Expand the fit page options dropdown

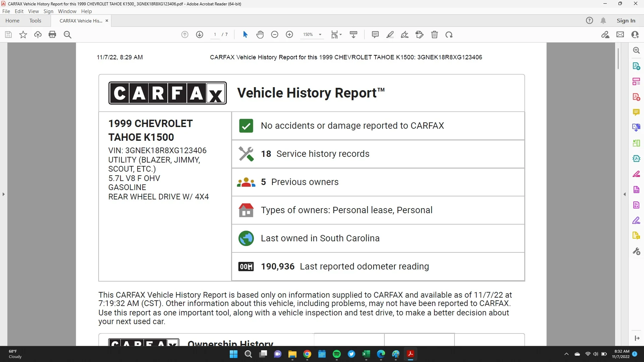[x=340, y=35]
